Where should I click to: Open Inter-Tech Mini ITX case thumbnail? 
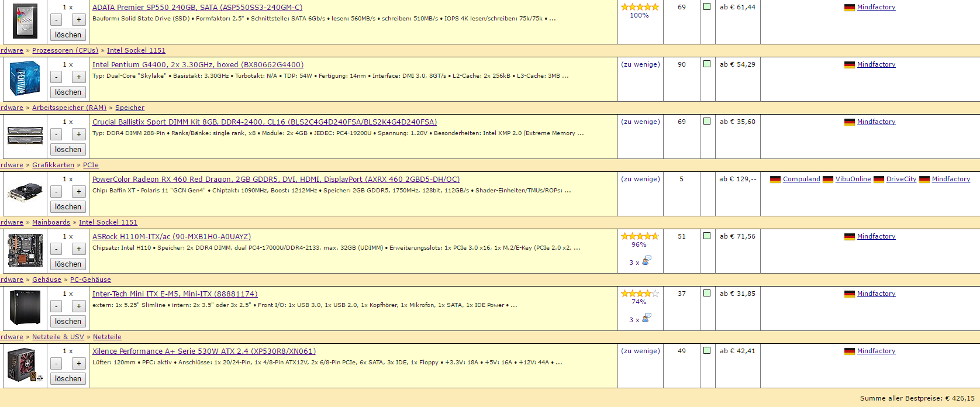pyautogui.click(x=25, y=308)
